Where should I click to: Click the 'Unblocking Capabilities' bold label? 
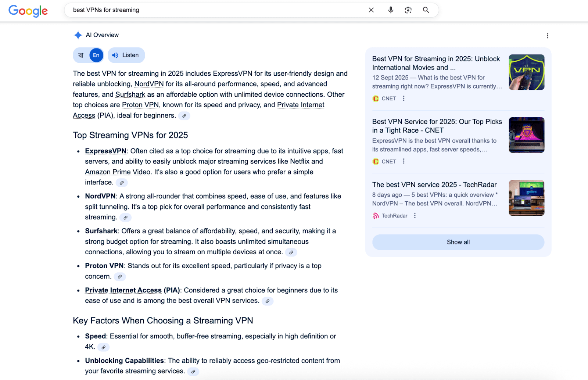[x=125, y=361]
